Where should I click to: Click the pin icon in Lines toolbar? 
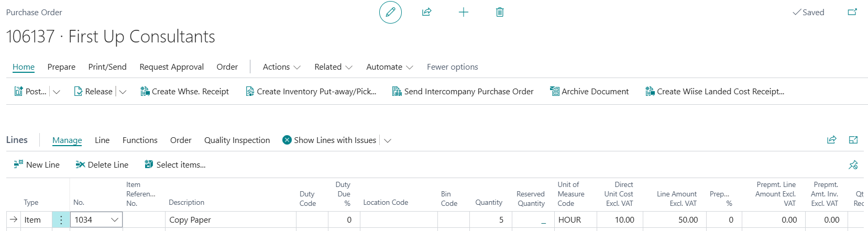853,164
